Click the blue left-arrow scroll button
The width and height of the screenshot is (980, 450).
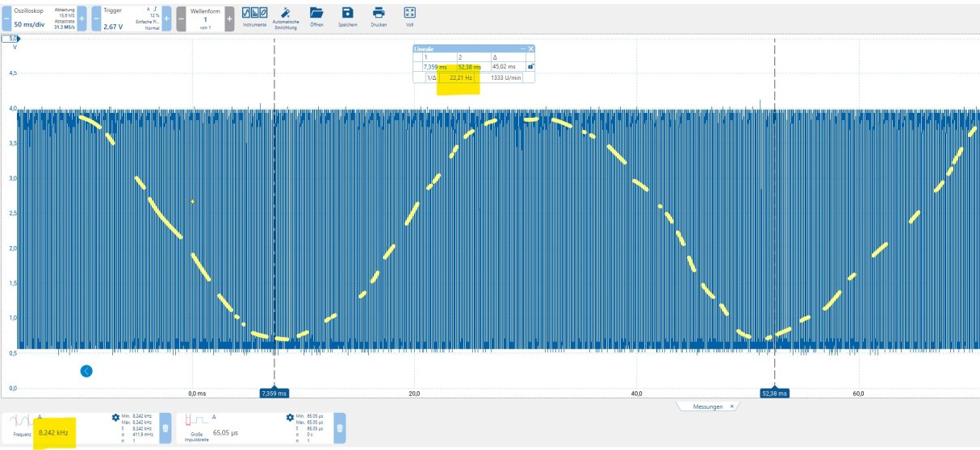(86, 371)
